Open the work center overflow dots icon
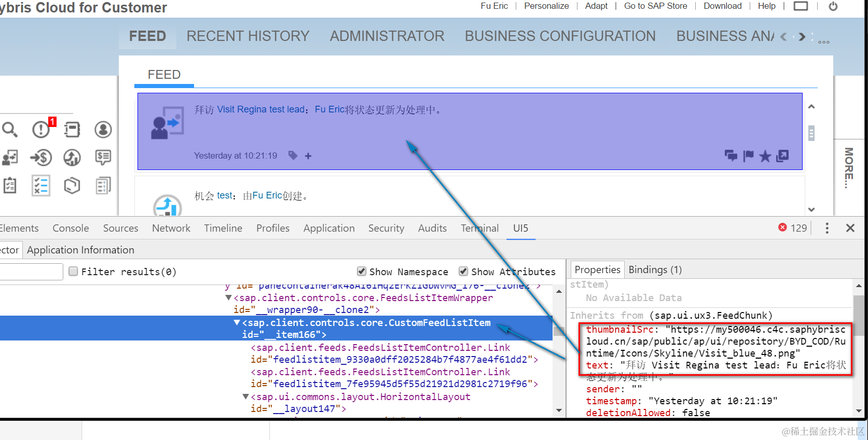Image resolution: width=868 pixels, height=440 pixels. pyautogui.click(x=824, y=41)
